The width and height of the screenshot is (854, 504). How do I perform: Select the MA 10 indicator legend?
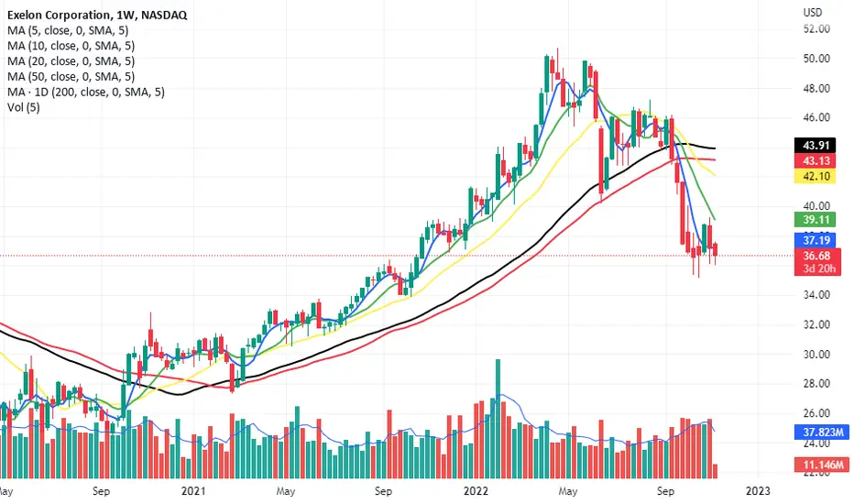pyautogui.click(x=71, y=46)
